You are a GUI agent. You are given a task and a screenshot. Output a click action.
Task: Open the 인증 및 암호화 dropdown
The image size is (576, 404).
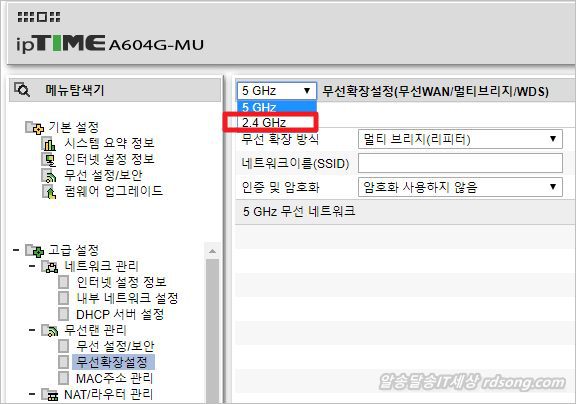click(x=460, y=187)
